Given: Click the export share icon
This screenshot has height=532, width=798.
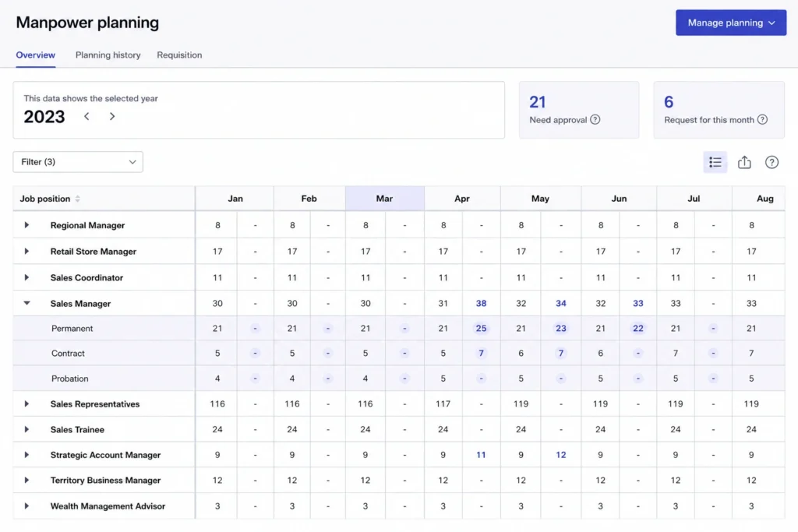Looking at the screenshot, I should pyautogui.click(x=744, y=162).
